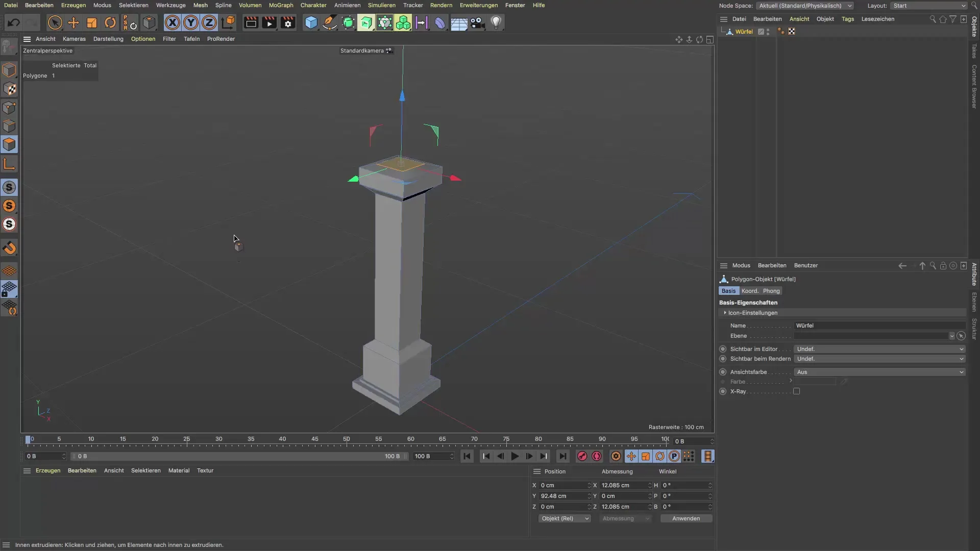Toggle the X-Ray checkbox
The width and height of the screenshot is (980, 551).
tap(796, 391)
